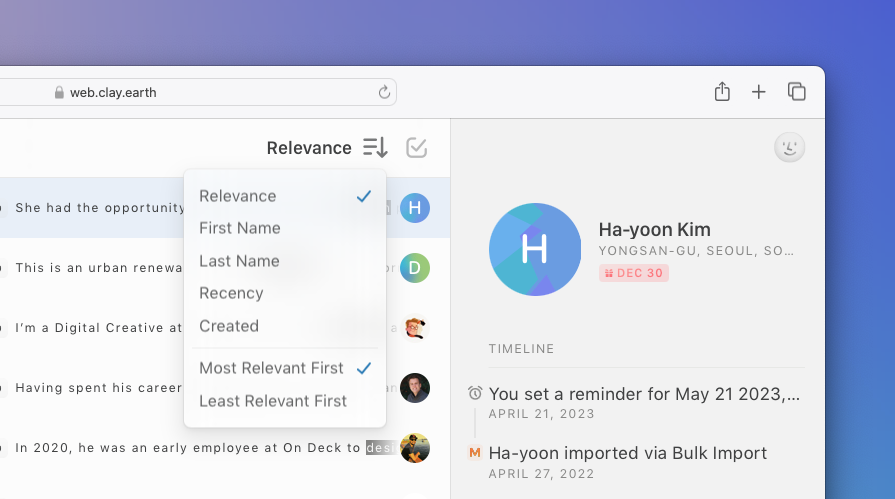Toggle the multi-select checkbox icon
895x499 pixels.
pyautogui.click(x=417, y=148)
